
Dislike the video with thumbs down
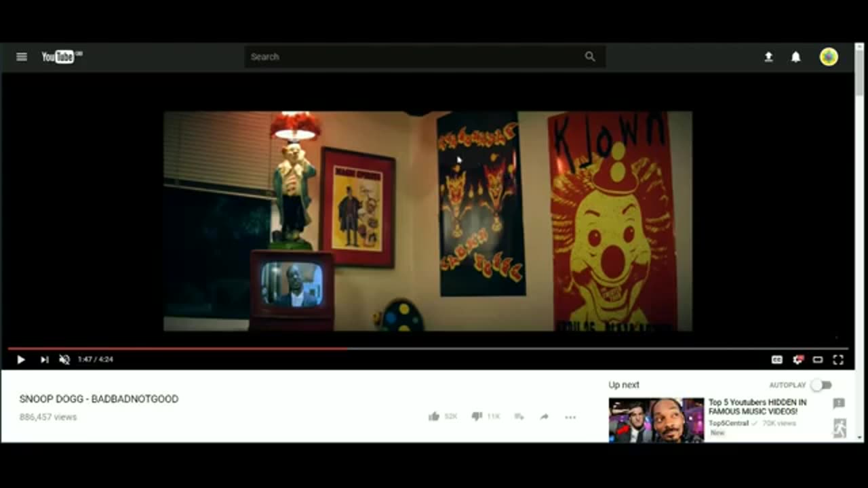pyautogui.click(x=477, y=417)
